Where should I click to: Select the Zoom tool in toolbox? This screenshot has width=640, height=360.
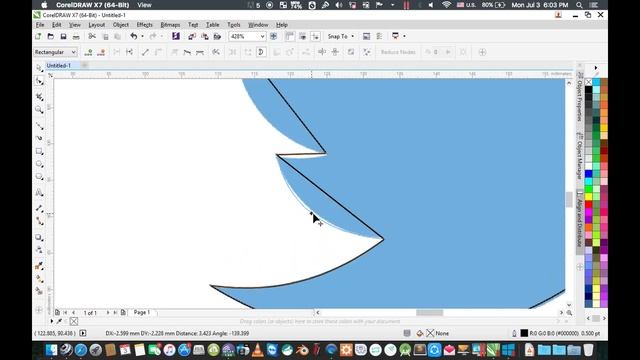click(x=39, y=109)
